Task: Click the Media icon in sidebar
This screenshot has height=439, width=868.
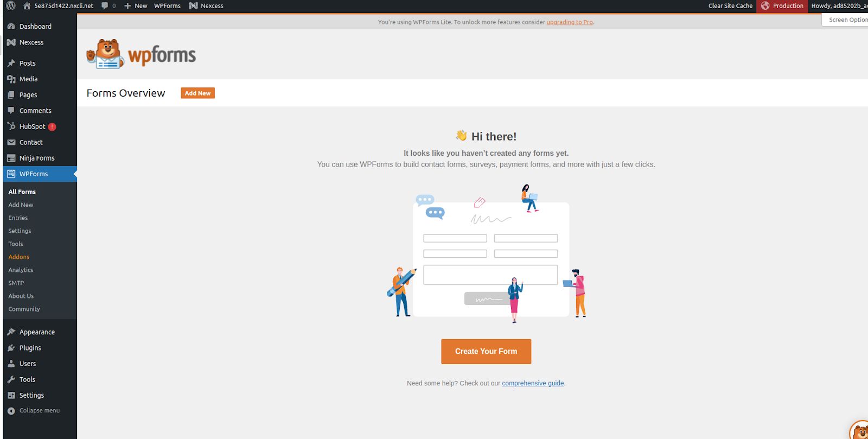Action: (11, 79)
